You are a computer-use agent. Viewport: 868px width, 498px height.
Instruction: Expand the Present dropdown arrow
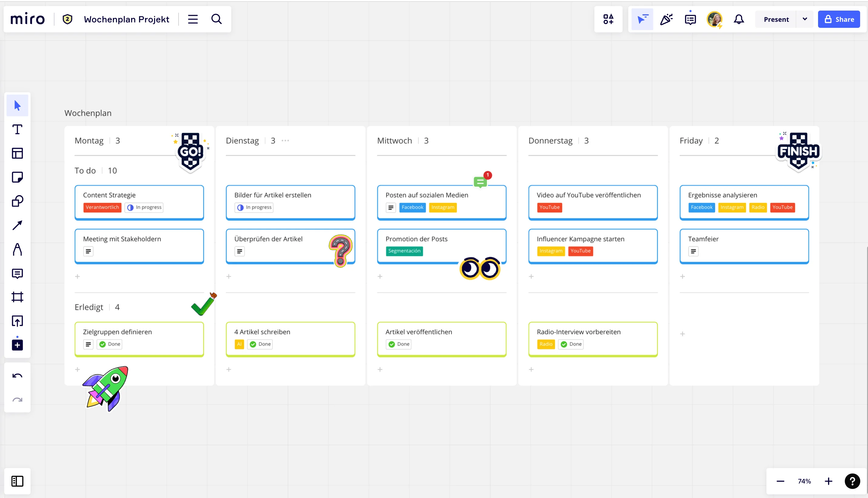(805, 19)
